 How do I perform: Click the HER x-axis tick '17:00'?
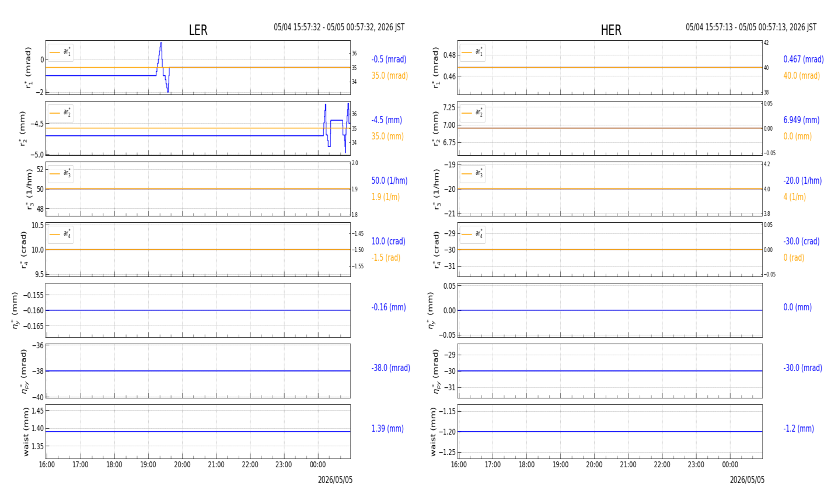[x=493, y=465]
